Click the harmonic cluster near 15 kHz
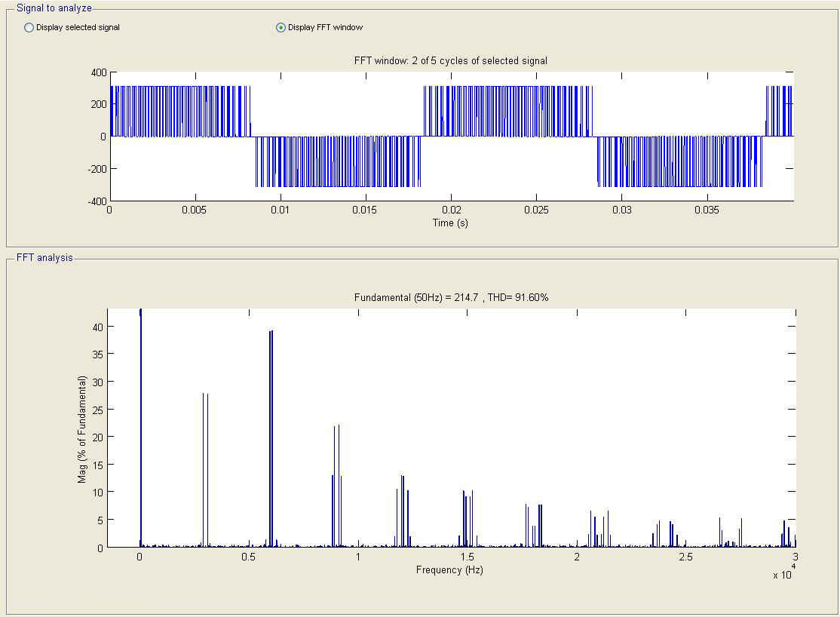840x617 pixels. click(468, 520)
